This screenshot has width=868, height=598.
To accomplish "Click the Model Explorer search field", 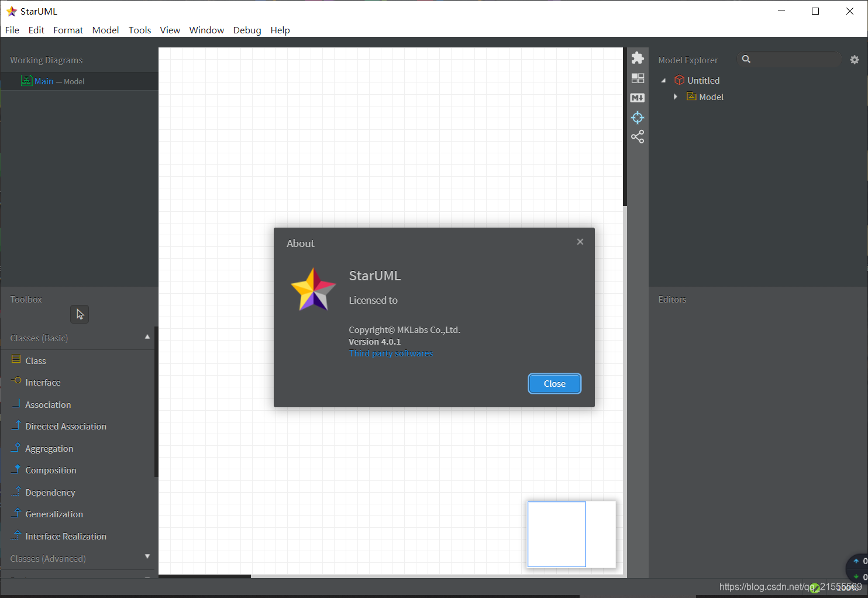I will coord(790,59).
